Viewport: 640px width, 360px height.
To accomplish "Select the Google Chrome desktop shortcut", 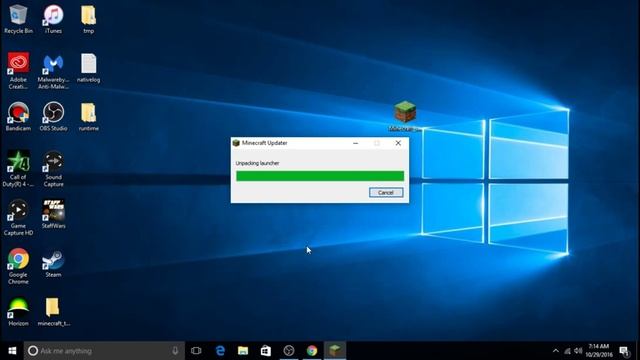I will tap(18, 266).
